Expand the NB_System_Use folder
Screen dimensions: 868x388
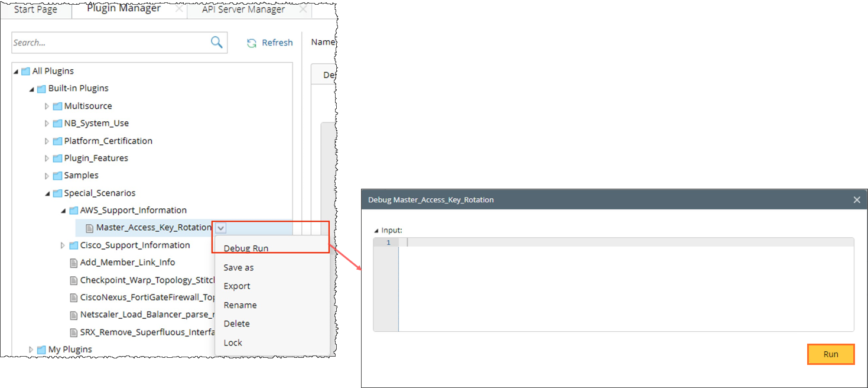pyautogui.click(x=47, y=124)
